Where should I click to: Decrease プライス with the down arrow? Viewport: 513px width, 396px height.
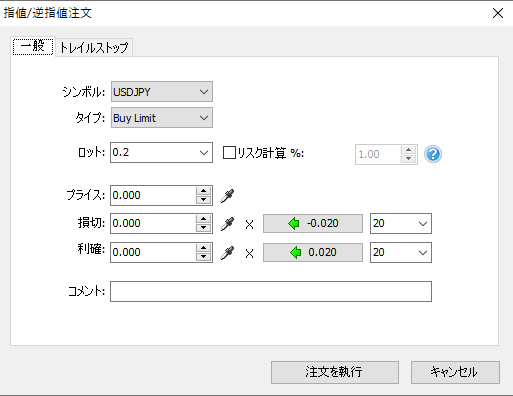203,200
